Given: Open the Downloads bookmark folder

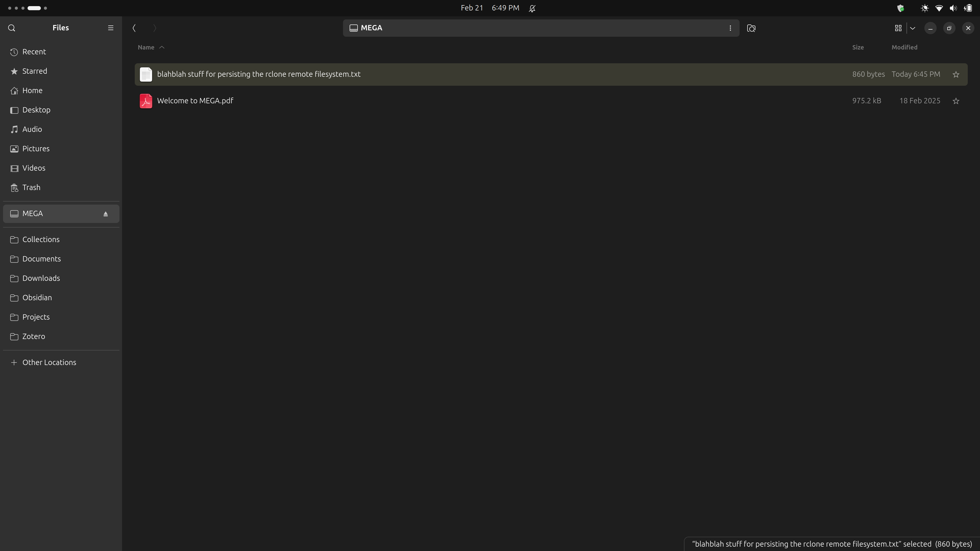Looking at the screenshot, I should [41, 278].
